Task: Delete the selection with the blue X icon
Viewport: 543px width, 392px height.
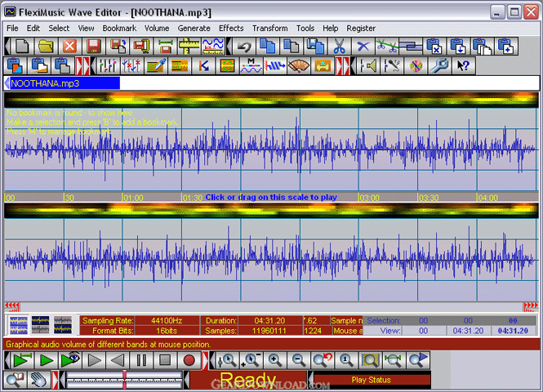Action: pos(363,46)
